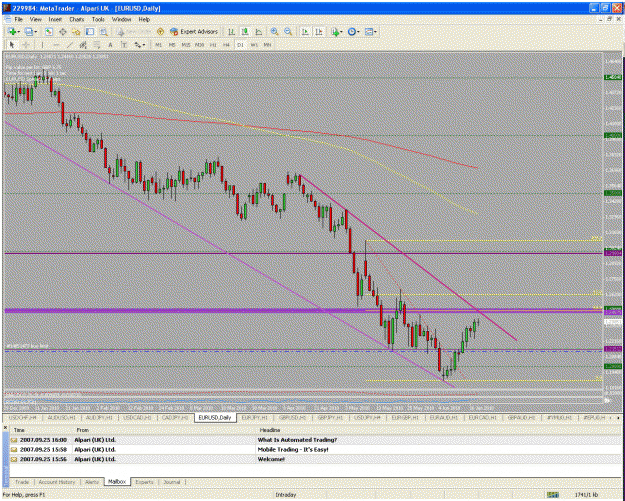Viewport: 625px width, 501px height.
Task: Click the New Chart icon
Action: [x=11, y=31]
